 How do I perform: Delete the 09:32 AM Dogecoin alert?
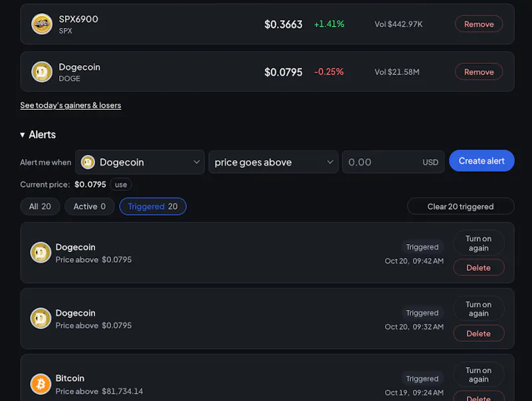[x=479, y=333]
